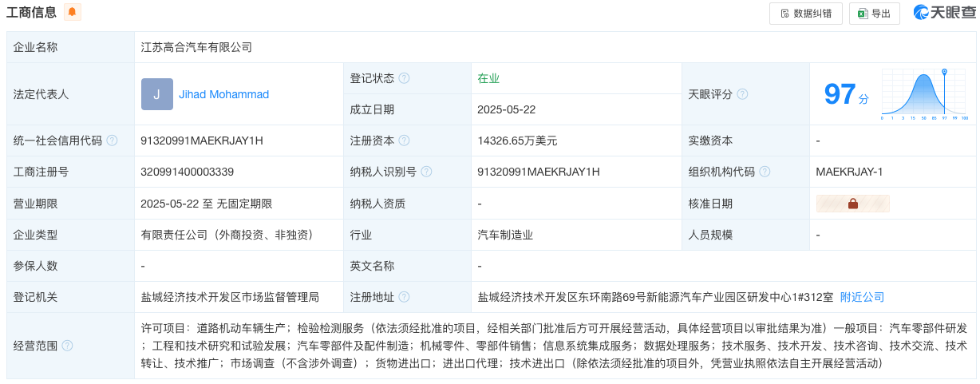The image size is (980, 384).
Task: Click the J avatar thumbnail
Action: point(157,94)
